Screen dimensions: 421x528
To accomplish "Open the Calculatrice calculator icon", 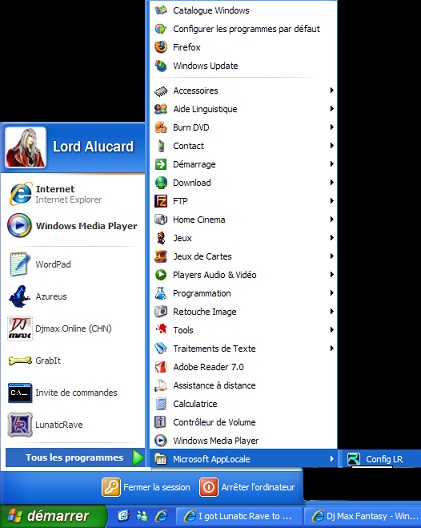I will (x=161, y=404).
